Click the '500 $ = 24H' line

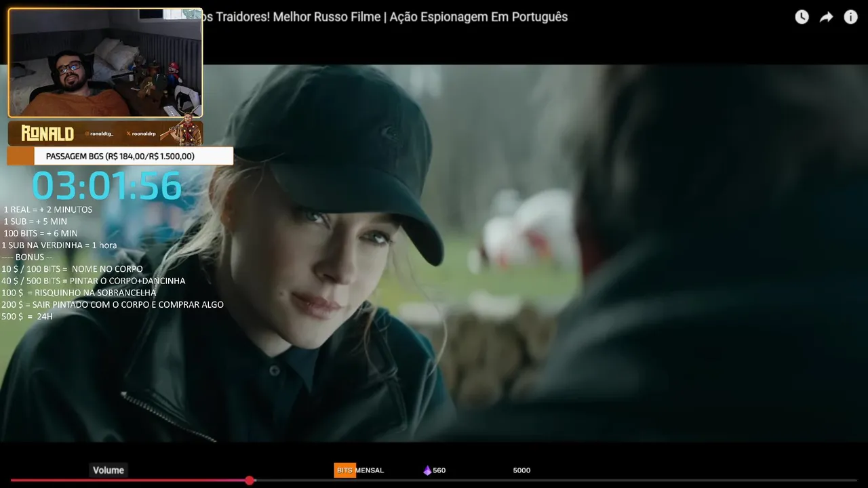point(27,317)
